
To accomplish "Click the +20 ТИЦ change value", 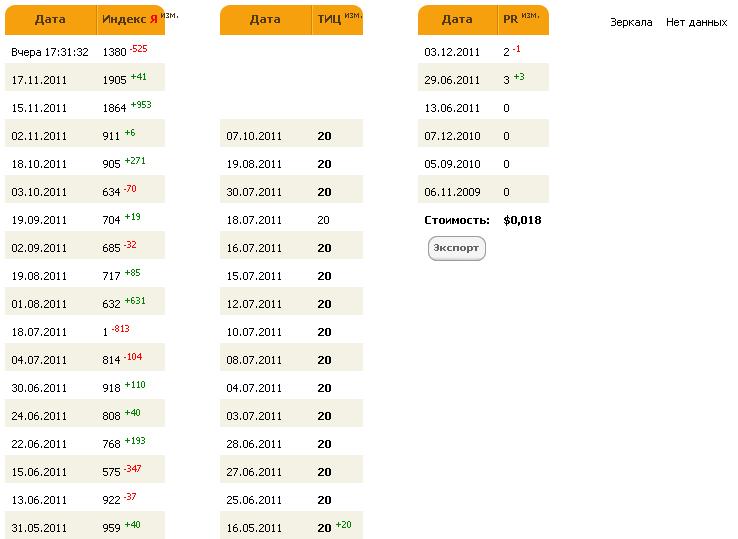I will 343,525.
